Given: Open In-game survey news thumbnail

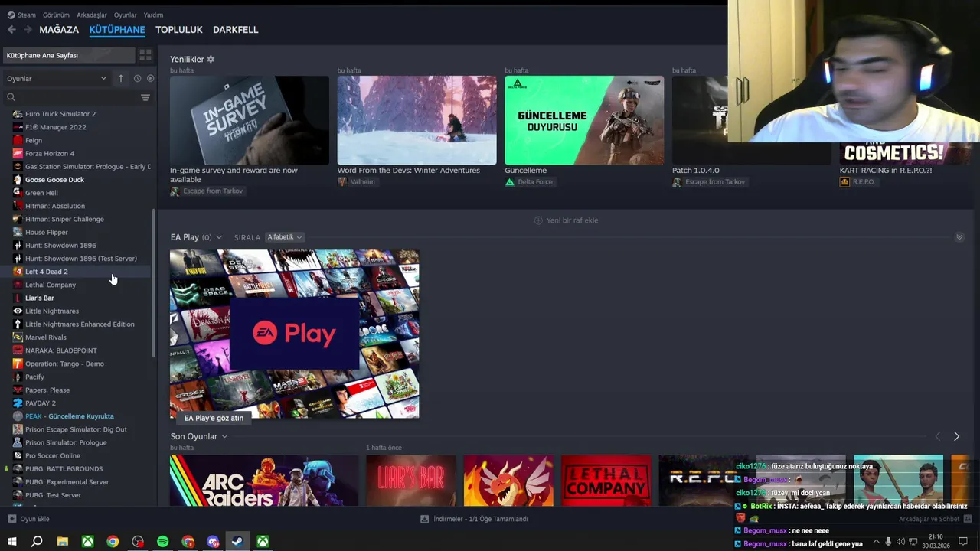Looking at the screenshot, I should tap(250, 120).
